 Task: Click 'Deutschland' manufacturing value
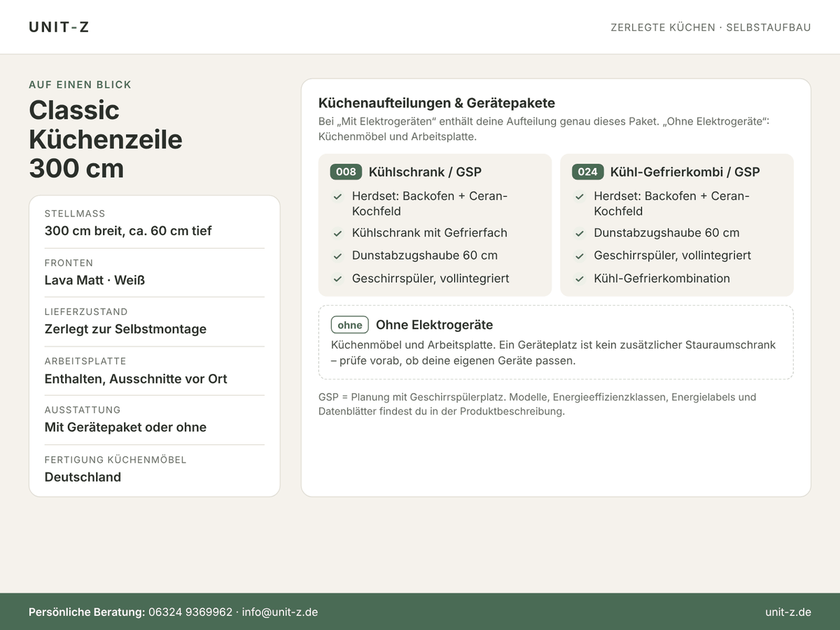click(83, 477)
